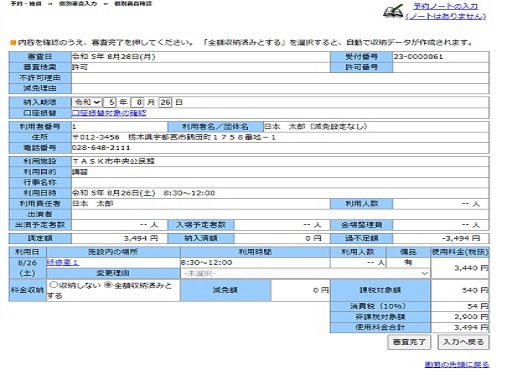Viewport: 512px width, 385px height.
Task: Click the 利用施設 ＴＡＳＫ市中央公民館 text
Action: 113,161
